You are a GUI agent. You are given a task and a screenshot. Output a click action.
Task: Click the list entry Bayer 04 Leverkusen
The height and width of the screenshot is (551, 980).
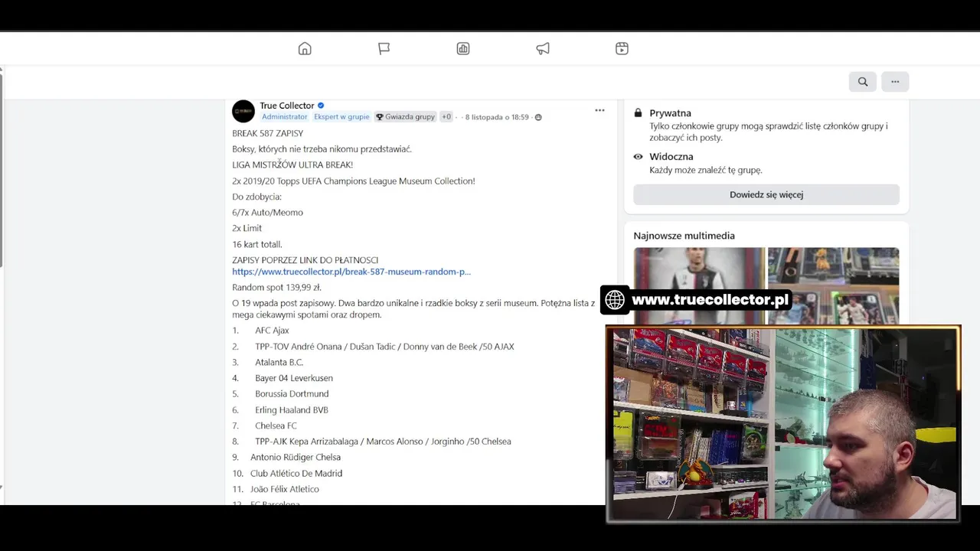(x=294, y=378)
